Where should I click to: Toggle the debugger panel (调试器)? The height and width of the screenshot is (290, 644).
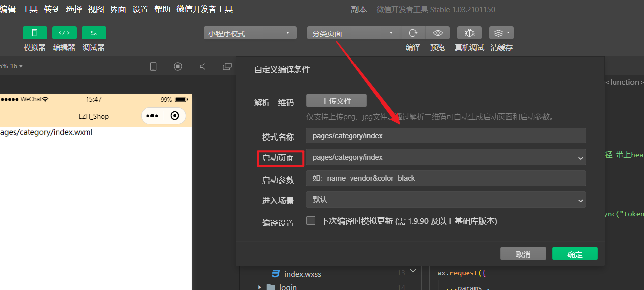[94, 33]
